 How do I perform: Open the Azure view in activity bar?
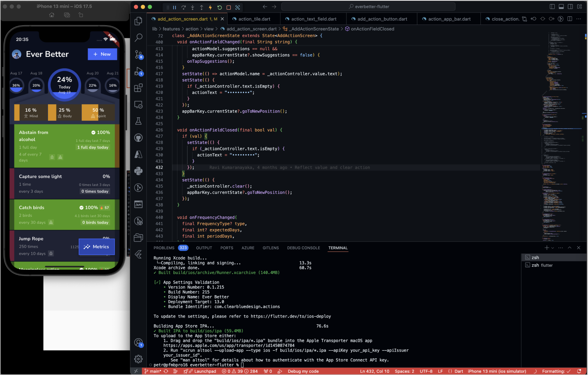(138, 154)
